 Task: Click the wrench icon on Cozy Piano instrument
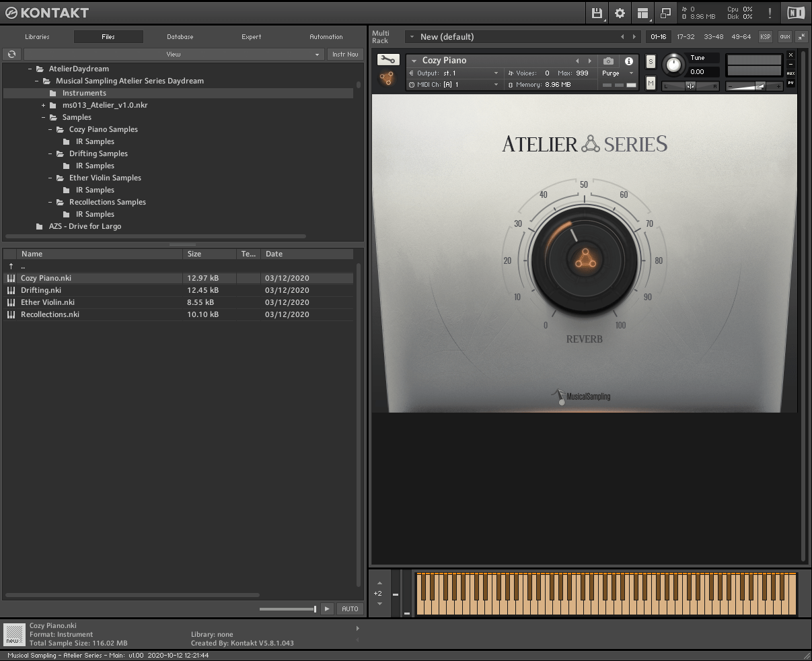pos(387,59)
